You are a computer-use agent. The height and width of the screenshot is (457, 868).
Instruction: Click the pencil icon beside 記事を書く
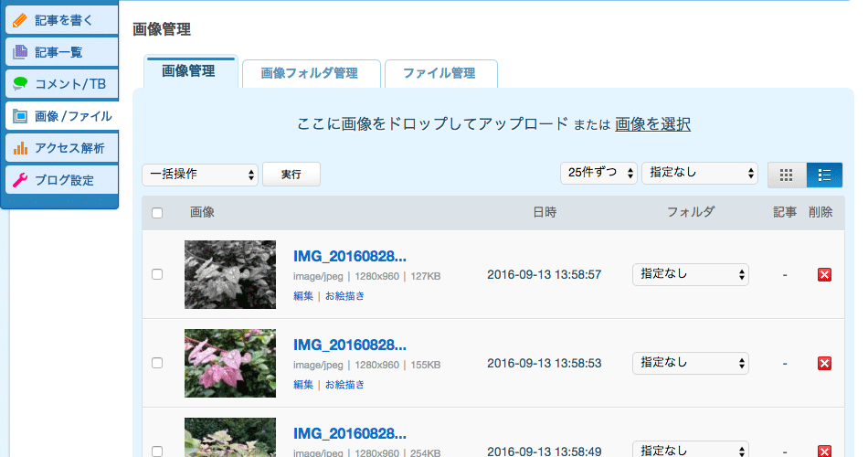point(20,20)
